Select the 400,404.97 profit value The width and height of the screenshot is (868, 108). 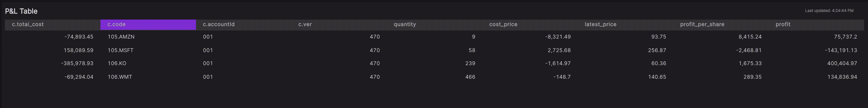coord(842,63)
